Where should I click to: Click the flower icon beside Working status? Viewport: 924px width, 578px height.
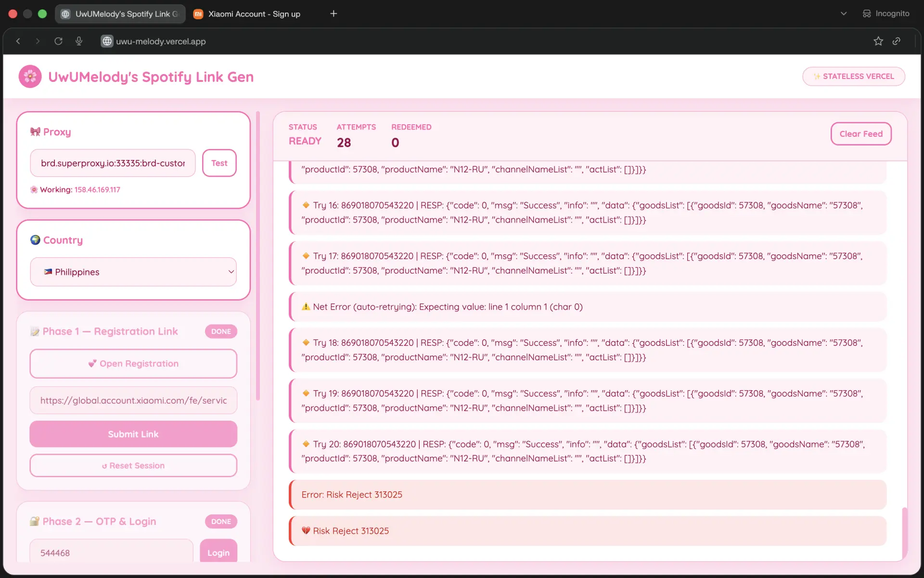pyautogui.click(x=34, y=190)
